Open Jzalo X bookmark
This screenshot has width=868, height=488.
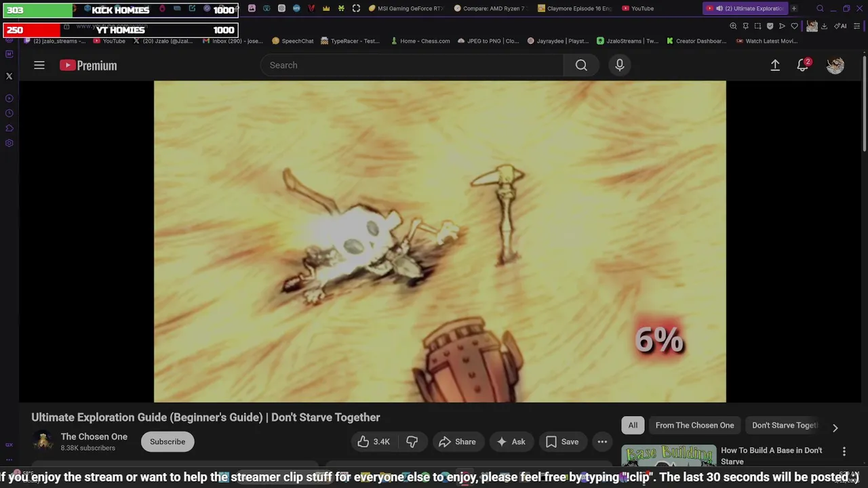[163, 41]
